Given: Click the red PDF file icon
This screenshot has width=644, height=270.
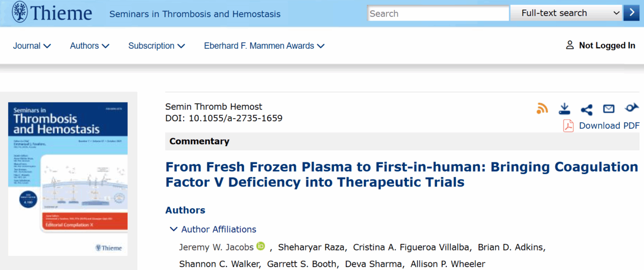Looking at the screenshot, I should click(x=569, y=125).
